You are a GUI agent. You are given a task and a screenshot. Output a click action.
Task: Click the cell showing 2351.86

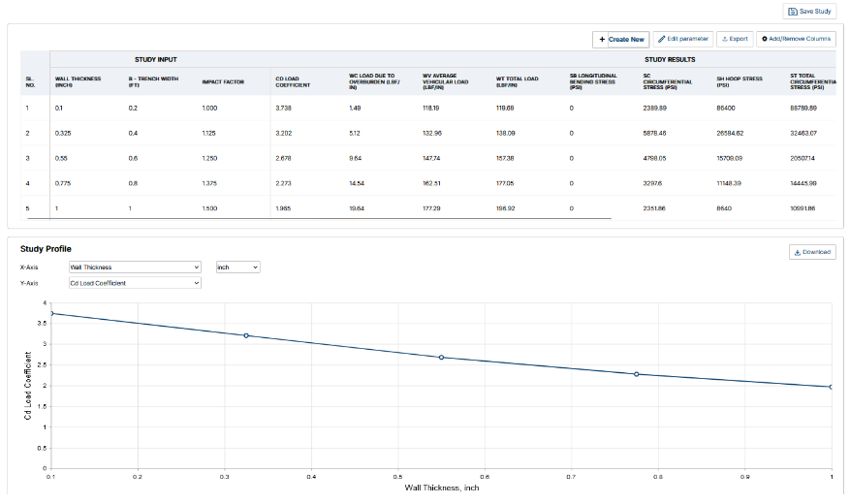654,208
